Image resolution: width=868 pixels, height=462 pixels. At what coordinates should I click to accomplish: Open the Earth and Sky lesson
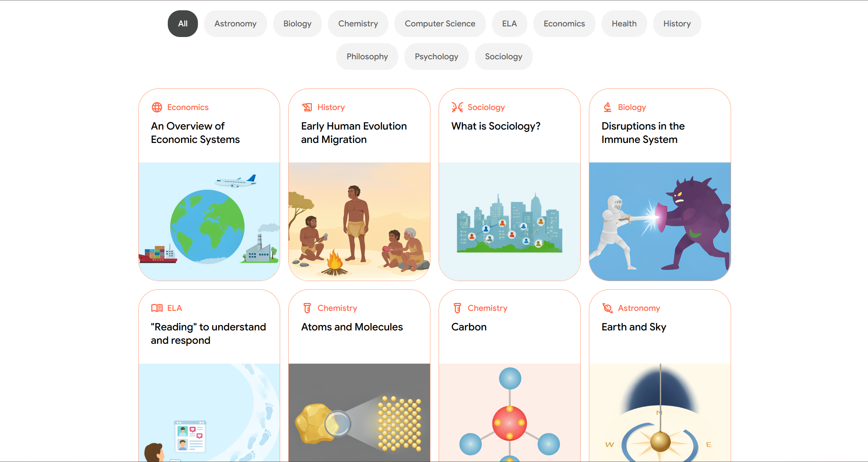[x=633, y=327]
